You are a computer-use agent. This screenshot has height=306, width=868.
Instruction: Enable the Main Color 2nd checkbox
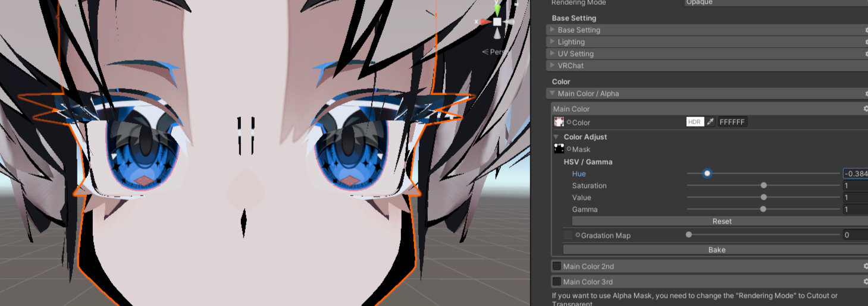pos(557,266)
